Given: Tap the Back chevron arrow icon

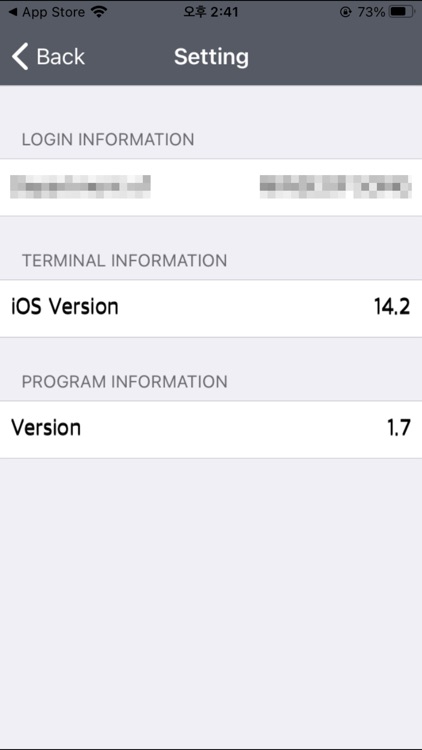Looking at the screenshot, I should click(x=20, y=56).
